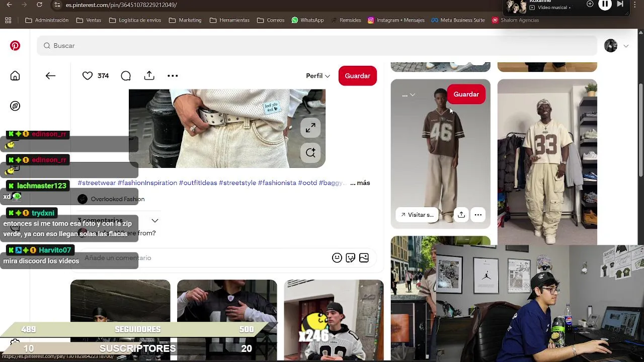Expand the pin image to full view

[310, 128]
